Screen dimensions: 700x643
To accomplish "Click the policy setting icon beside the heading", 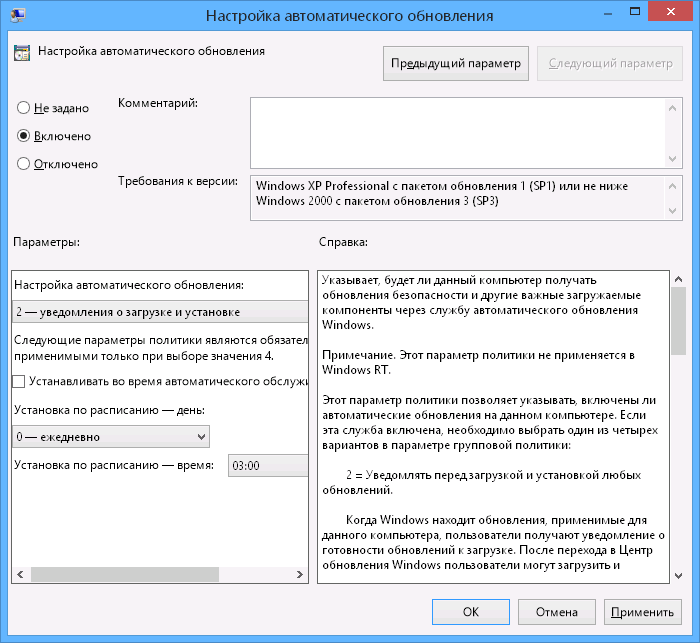I will 21,53.
